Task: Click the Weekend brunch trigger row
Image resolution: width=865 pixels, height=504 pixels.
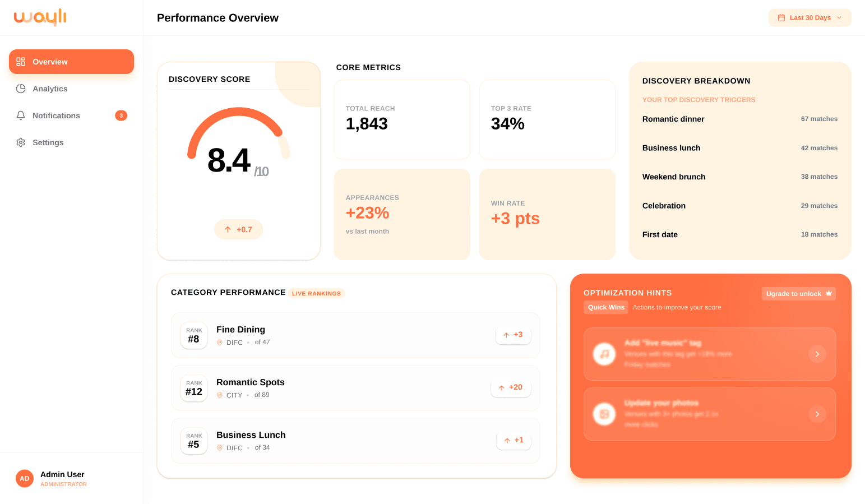Action: click(740, 177)
